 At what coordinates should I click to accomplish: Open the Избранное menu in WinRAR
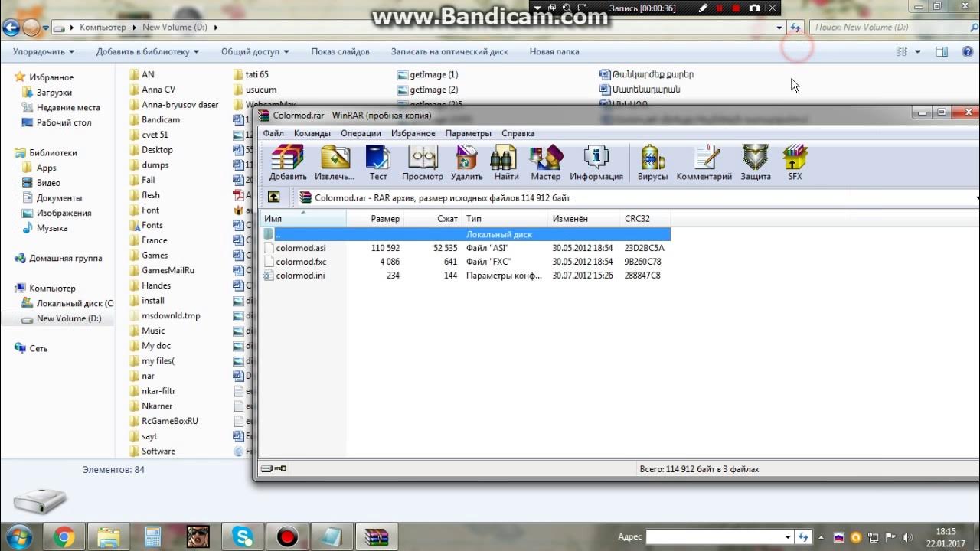(x=413, y=133)
